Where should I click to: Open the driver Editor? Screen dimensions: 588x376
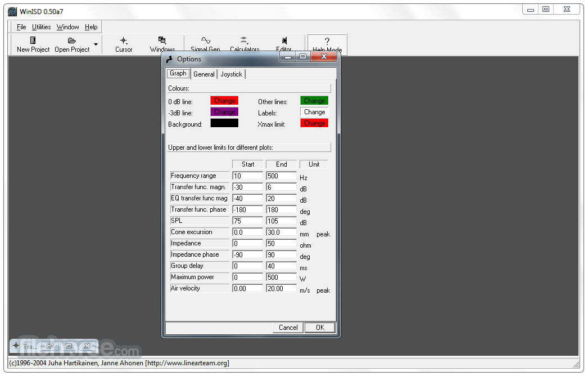[284, 44]
